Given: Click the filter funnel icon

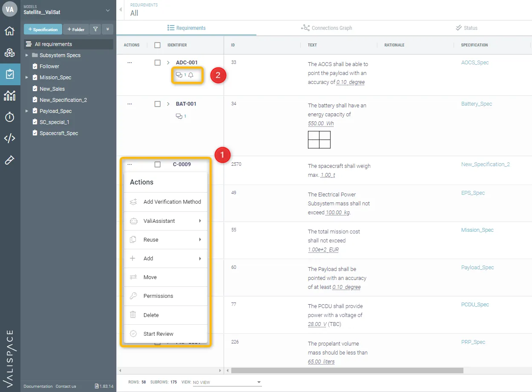Looking at the screenshot, I should pos(95,29).
